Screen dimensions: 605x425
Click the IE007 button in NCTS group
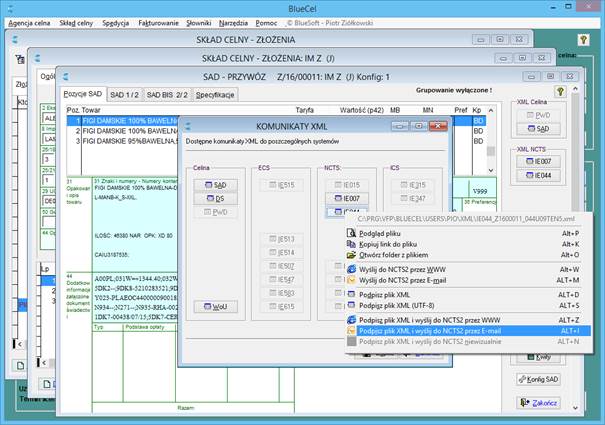(347, 198)
